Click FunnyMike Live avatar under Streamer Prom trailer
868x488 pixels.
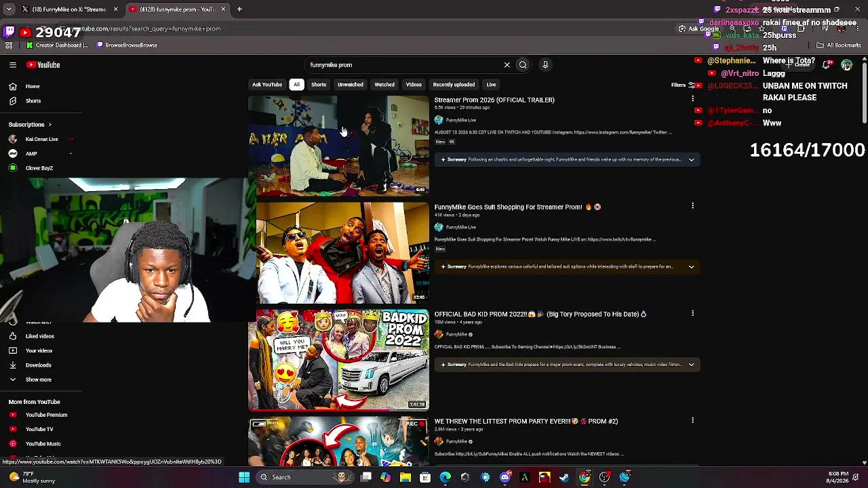(439, 120)
